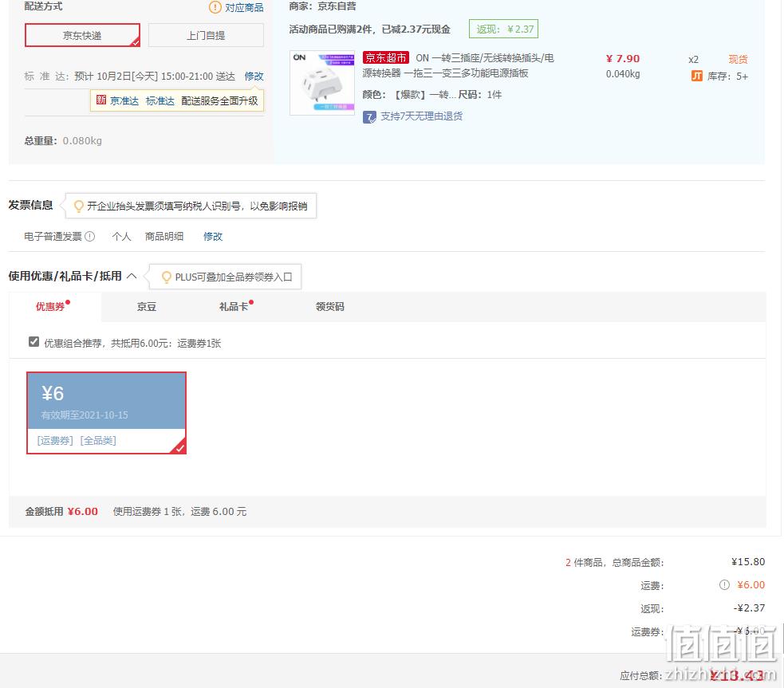784x688 pixels.
Task: Click 总重量 0.080kg text
Action: pos(63,141)
